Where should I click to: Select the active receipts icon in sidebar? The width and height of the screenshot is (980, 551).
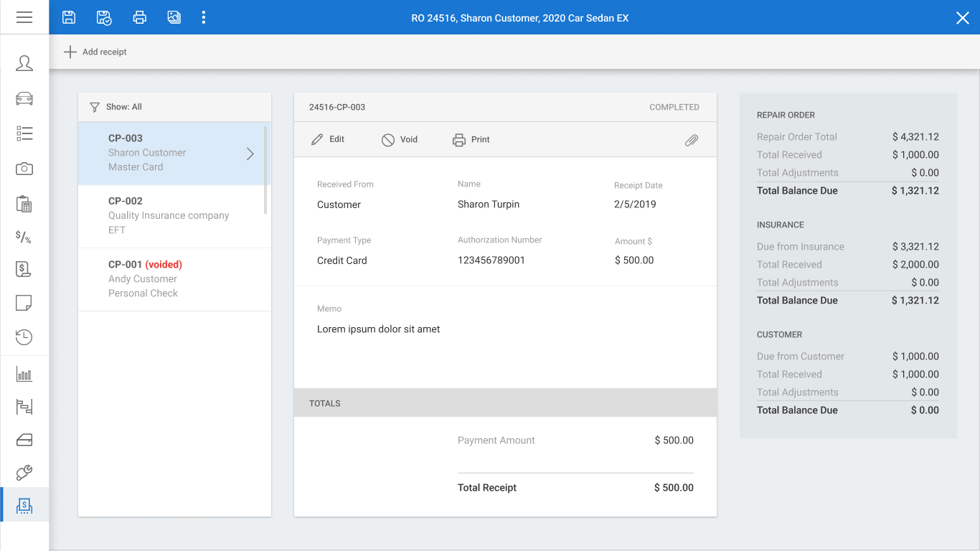point(24,506)
